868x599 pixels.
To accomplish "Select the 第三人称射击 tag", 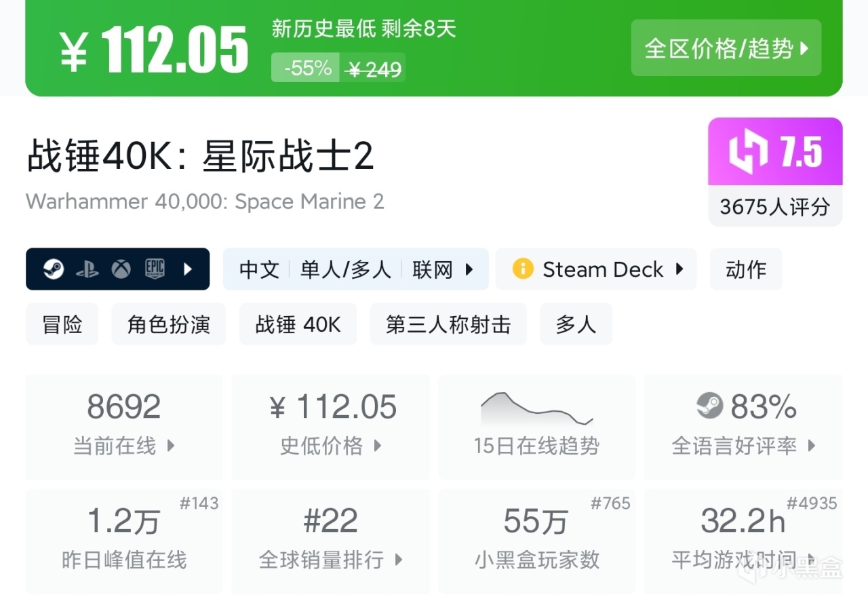I will click(x=448, y=324).
